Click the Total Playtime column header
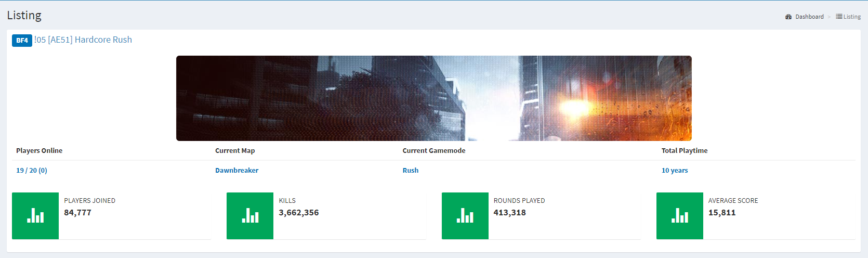This screenshot has height=258, width=868. coord(685,150)
